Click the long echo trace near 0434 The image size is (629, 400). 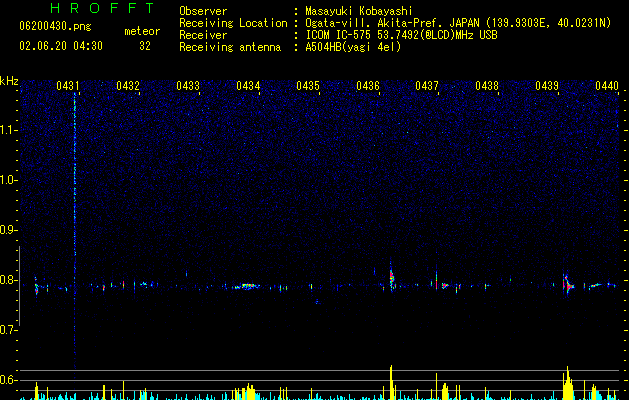pos(246,286)
